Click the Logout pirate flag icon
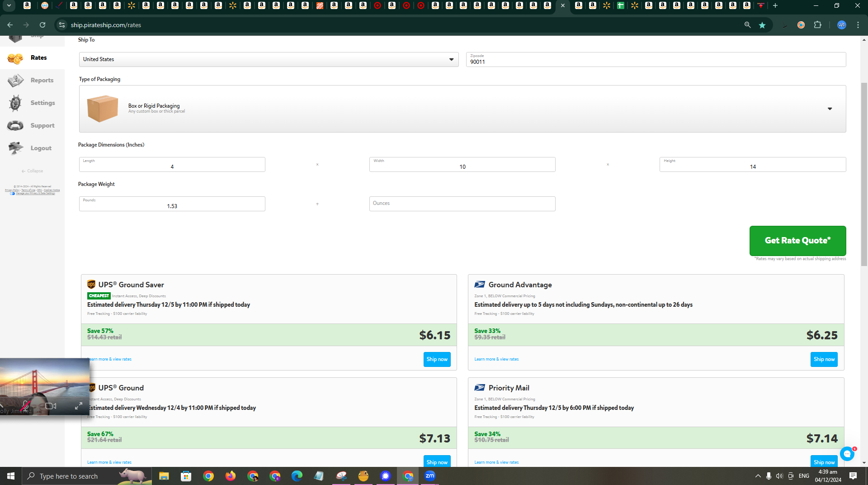The image size is (868, 485). [x=15, y=148]
